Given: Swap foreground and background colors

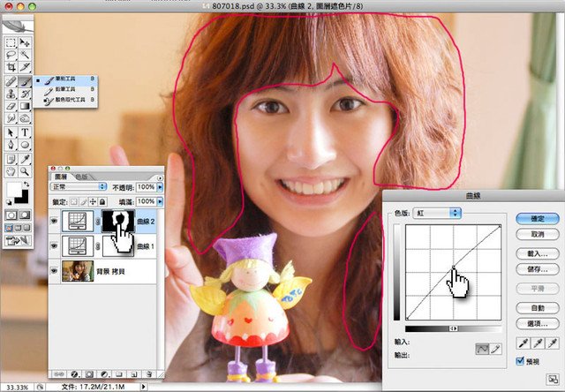Looking at the screenshot, I should pos(26,185).
